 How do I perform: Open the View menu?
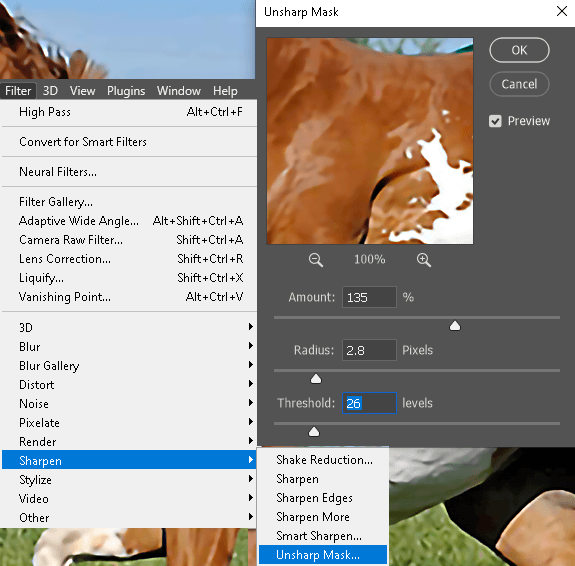(83, 91)
